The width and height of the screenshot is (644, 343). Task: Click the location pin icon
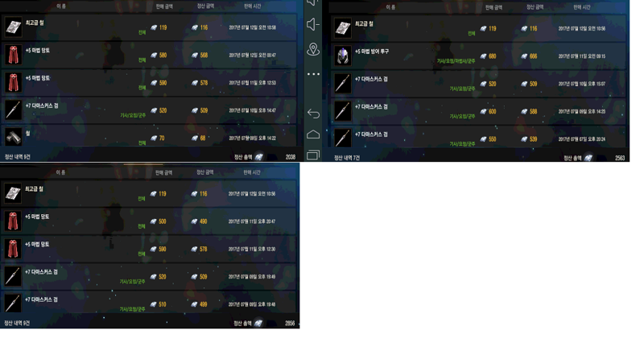(x=313, y=49)
